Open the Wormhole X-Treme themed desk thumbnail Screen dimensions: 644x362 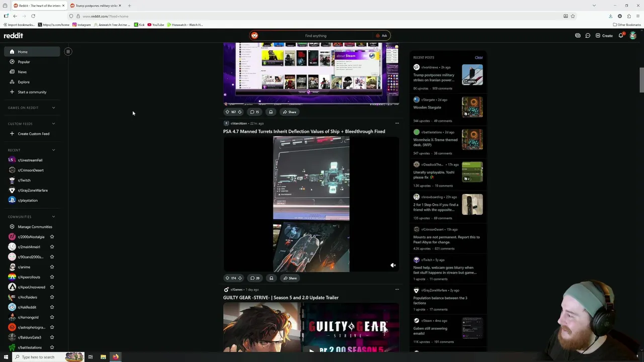tap(472, 140)
